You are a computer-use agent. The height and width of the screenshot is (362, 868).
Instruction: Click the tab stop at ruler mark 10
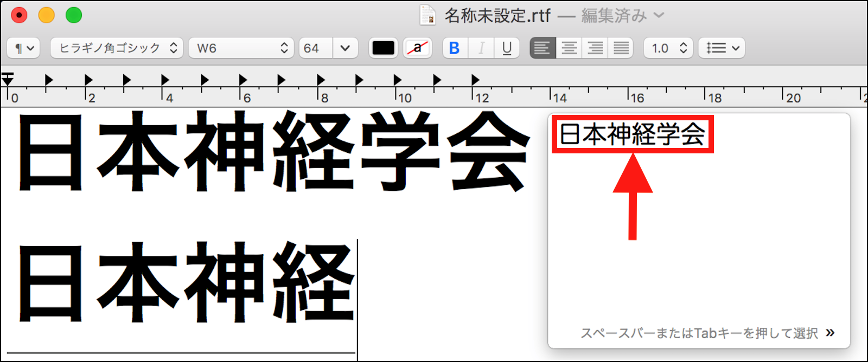[397, 80]
